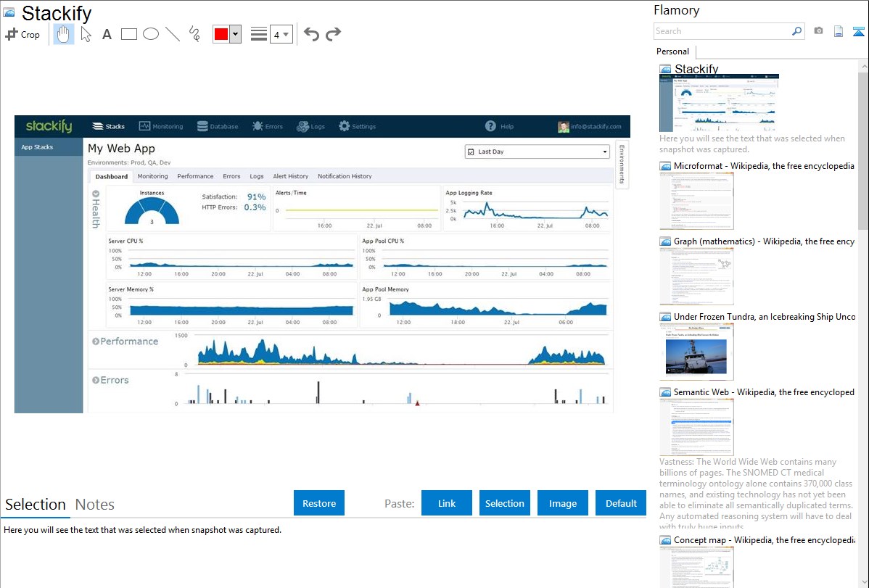This screenshot has width=869, height=588.
Task: Choose the freehand scribble tool
Action: click(194, 34)
